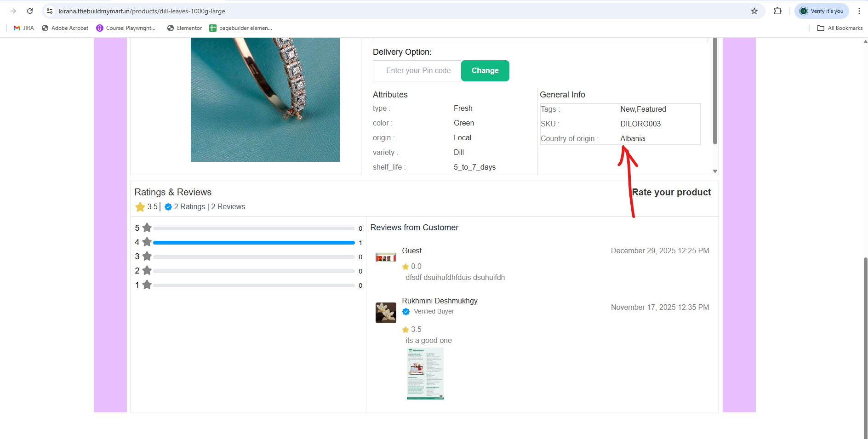The width and height of the screenshot is (868, 439).
Task: Open the Course: Playwright bookmark
Action: click(x=126, y=28)
